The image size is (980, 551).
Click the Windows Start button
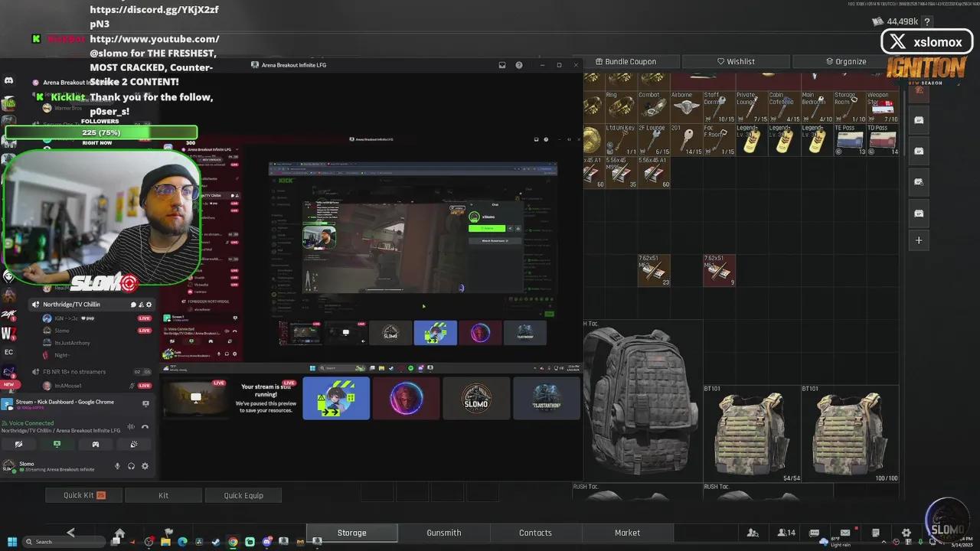click(x=11, y=542)
